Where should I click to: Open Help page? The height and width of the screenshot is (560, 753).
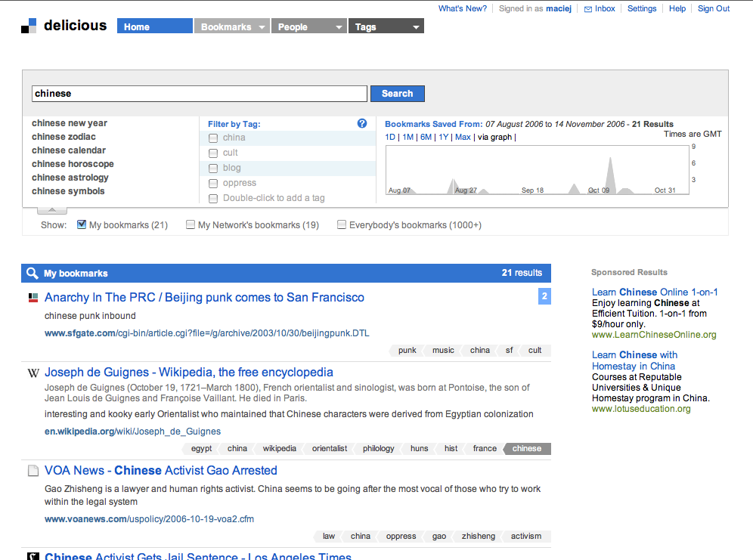click(x=677, y=8)
